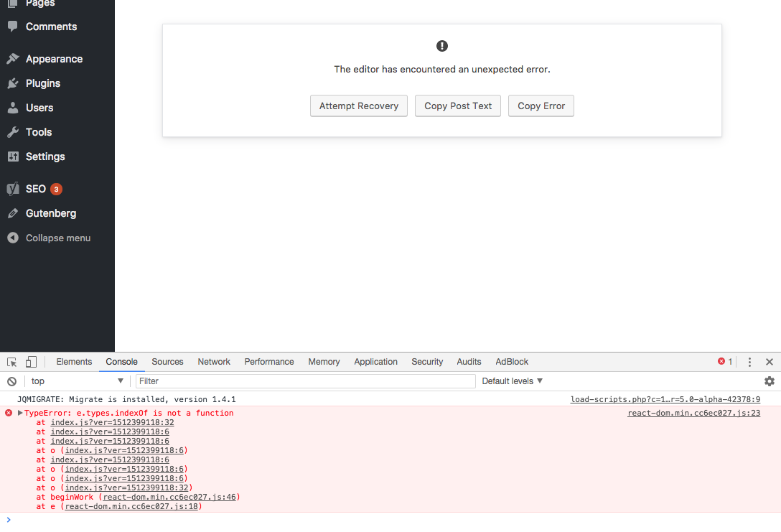
Task: Click the Users person icon
Action: (x=13, y=108)
